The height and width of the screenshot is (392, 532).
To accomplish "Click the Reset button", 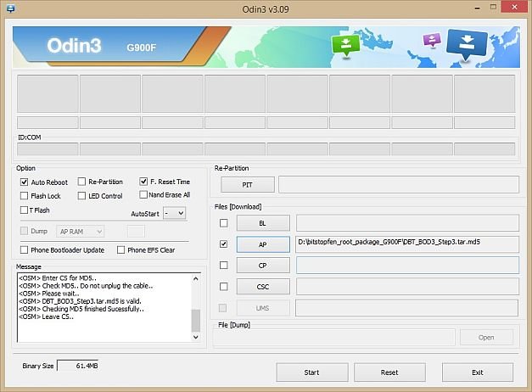I will pyautogui.click(x=389, y=372).
